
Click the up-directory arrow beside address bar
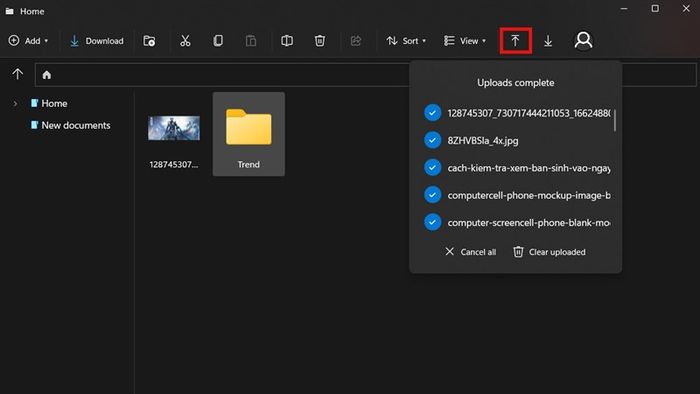pyautogui.click(x=17, y=74)
